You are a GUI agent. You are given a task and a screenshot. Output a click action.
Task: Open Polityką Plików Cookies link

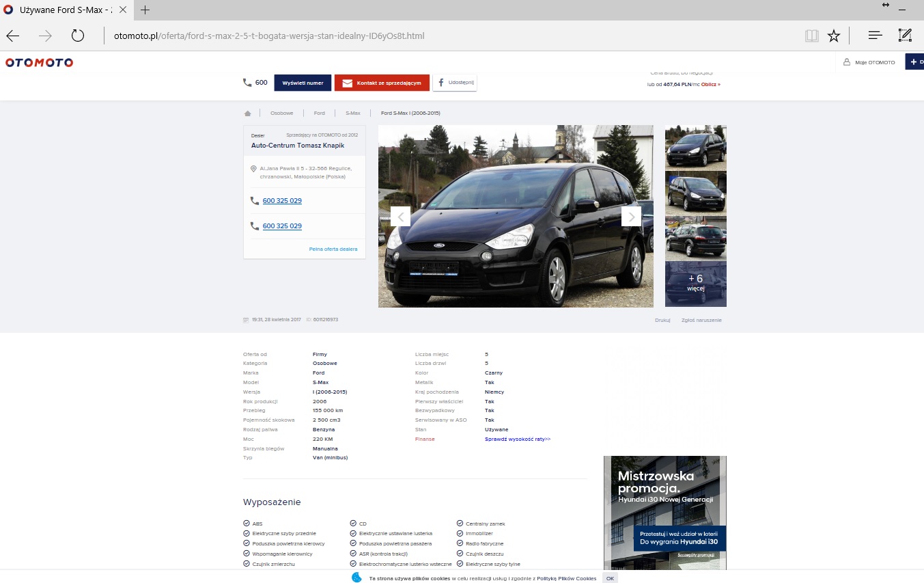point(566,578)
